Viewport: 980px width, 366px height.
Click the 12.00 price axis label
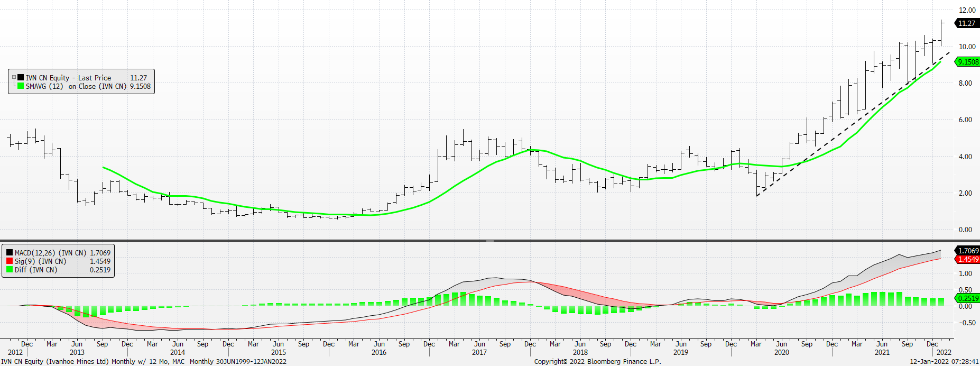click(967, 10)
